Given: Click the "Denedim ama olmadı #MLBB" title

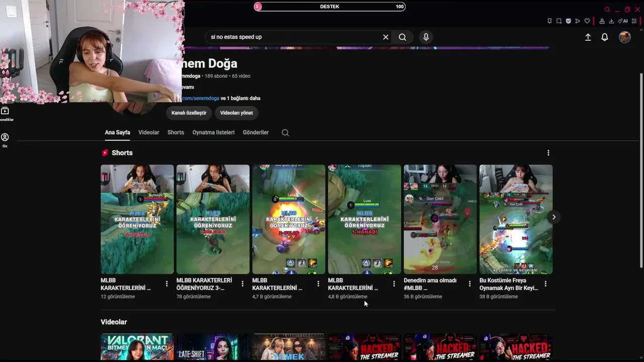Looking at the screenshot, I should pyautogui.click(x=430, y=284).
